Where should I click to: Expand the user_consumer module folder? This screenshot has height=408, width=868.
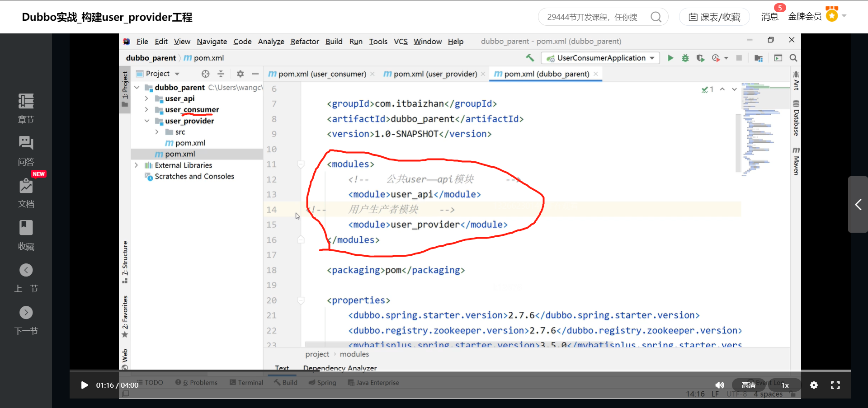pos(146,109)
